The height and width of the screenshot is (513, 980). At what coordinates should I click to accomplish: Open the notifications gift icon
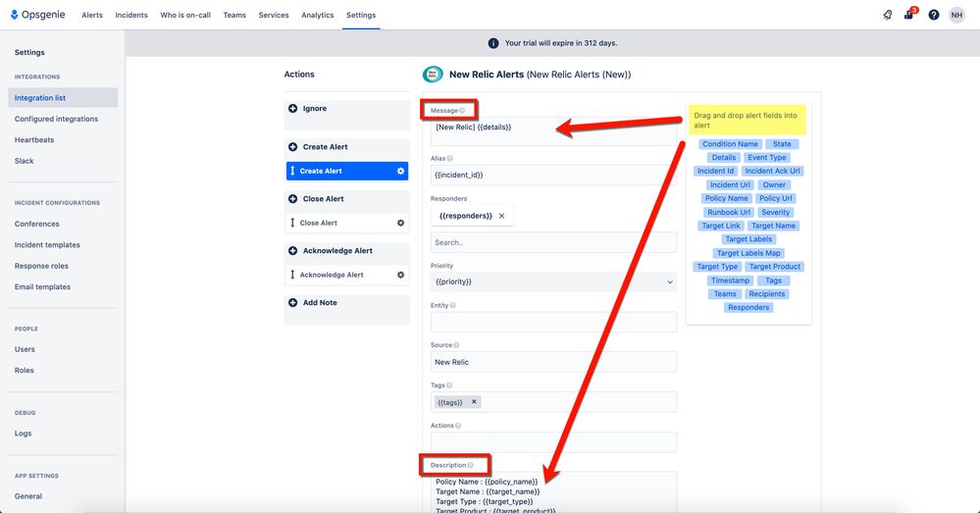point(909,14)
